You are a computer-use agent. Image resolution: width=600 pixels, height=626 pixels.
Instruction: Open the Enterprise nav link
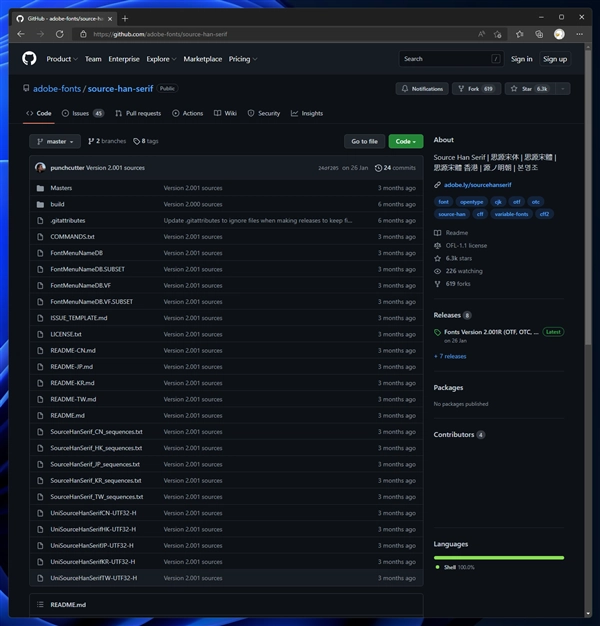click(124, 59)
